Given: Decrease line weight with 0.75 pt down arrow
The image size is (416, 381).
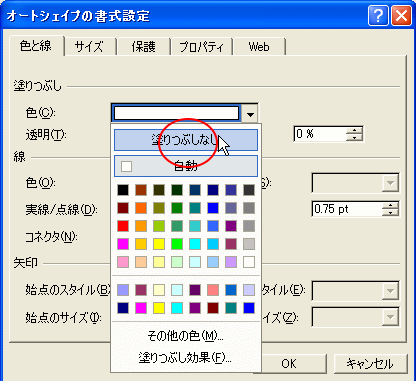Looking at the screenshot, I should click(x=390, y=212).
